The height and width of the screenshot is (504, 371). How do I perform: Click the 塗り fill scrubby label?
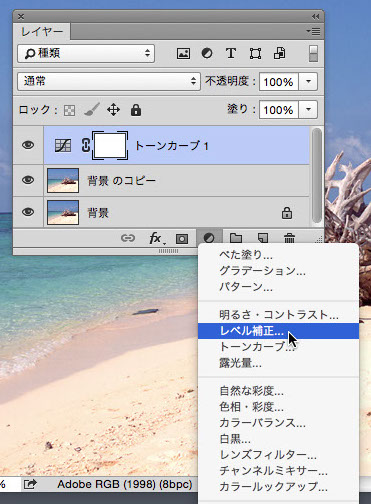coord(241,109)
